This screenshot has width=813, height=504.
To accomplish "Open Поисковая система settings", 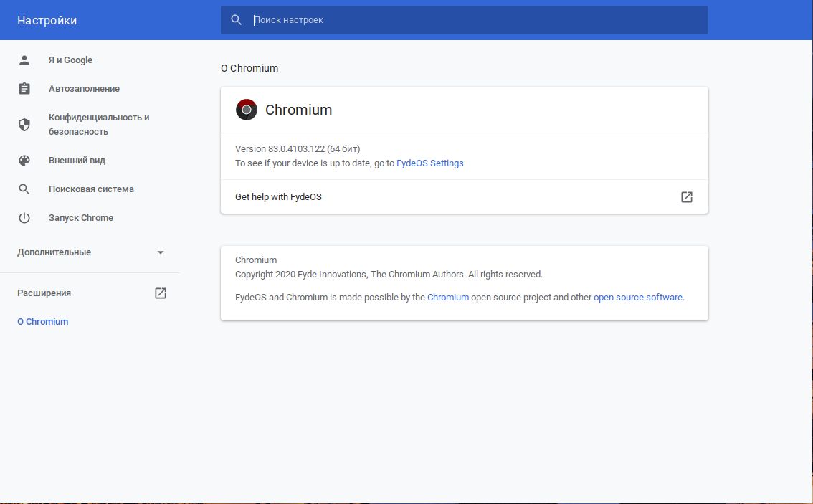I will [90, 189].
